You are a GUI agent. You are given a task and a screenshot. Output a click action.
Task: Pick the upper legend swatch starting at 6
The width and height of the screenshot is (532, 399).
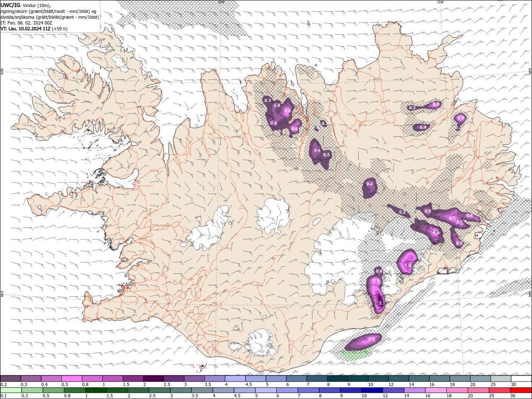click(x=296, y=379)
